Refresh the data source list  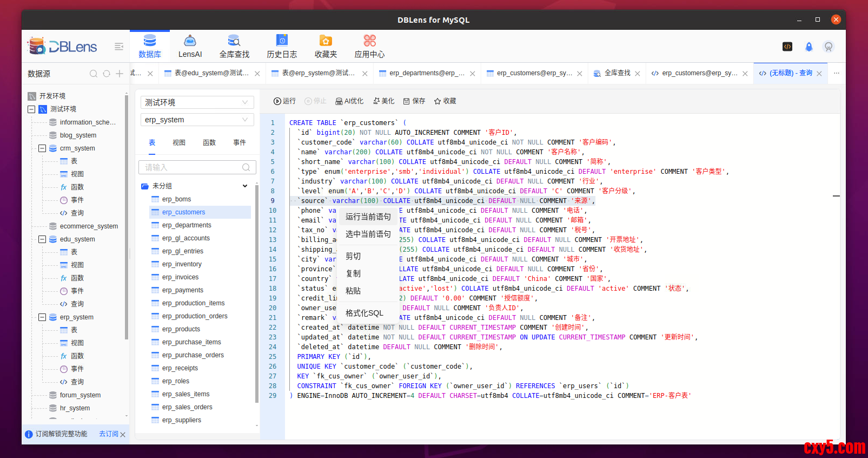107,74
